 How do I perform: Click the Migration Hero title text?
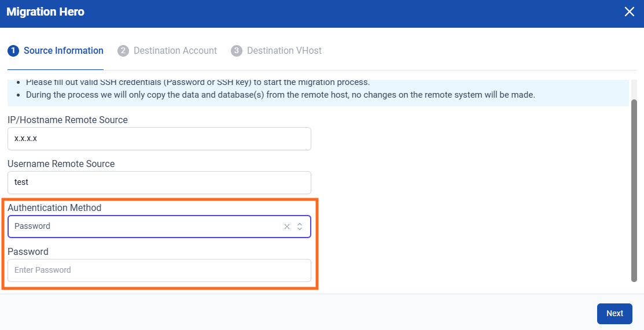pyautogui.click(x=45, y=12)
